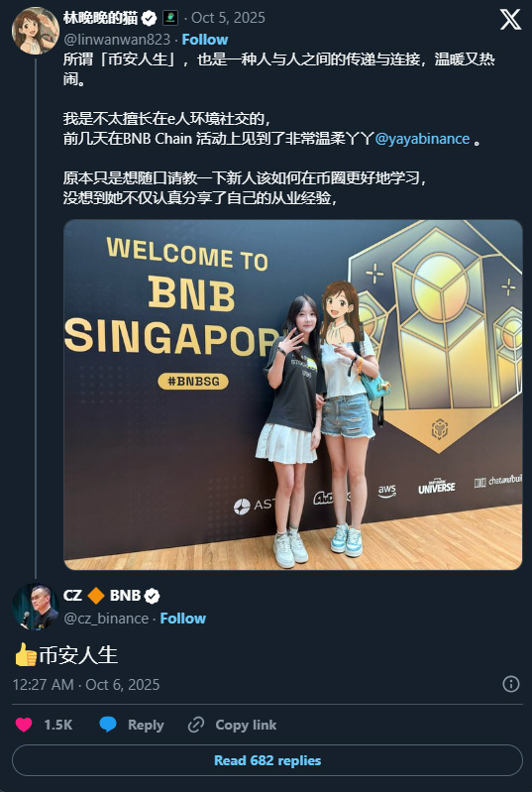Open the tweet info circle icon

pyautogui.click(x=511, y=684)
